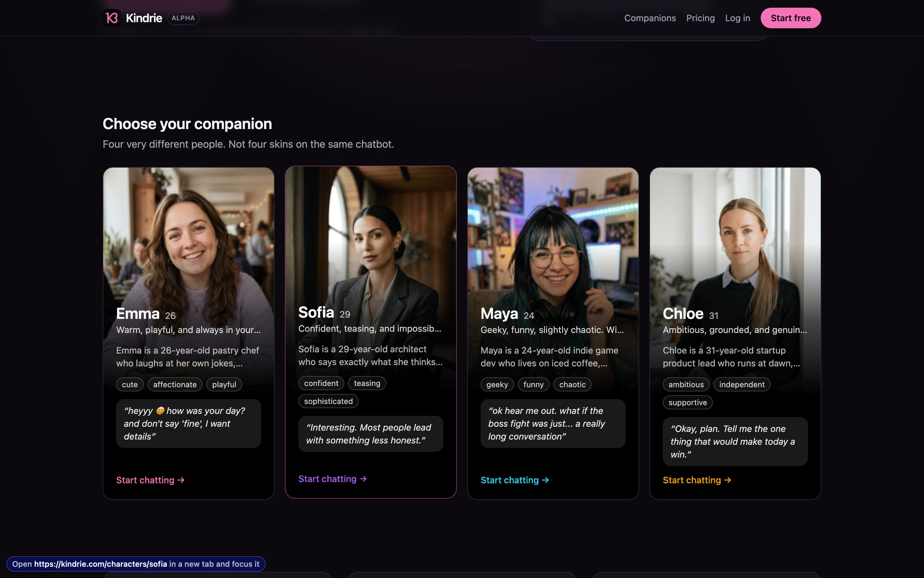Click the 'chaotic' tag
This screenshot has width=924, height=578.
[572, 385]
